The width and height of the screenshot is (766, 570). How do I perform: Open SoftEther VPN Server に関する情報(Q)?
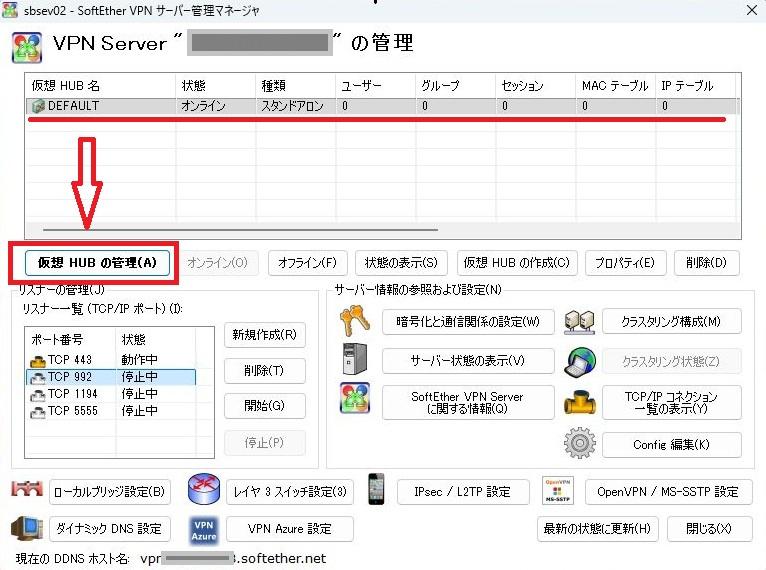coord(468,402)
